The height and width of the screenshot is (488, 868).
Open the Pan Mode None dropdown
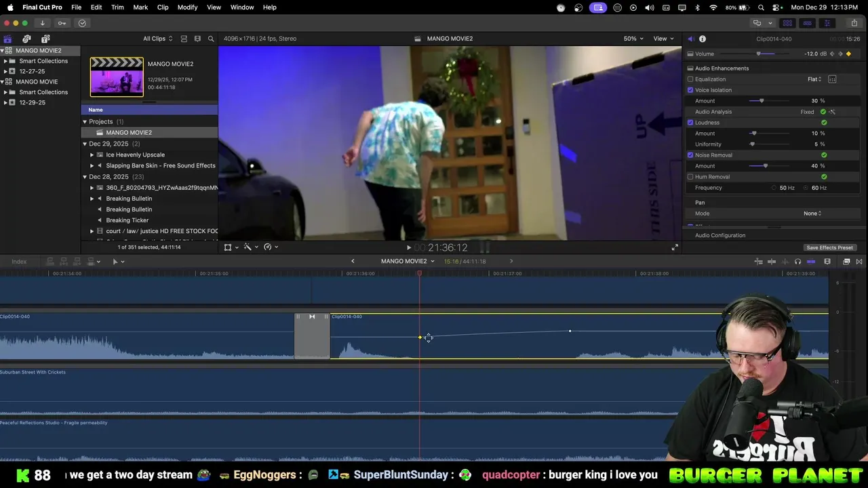point(812,213)
